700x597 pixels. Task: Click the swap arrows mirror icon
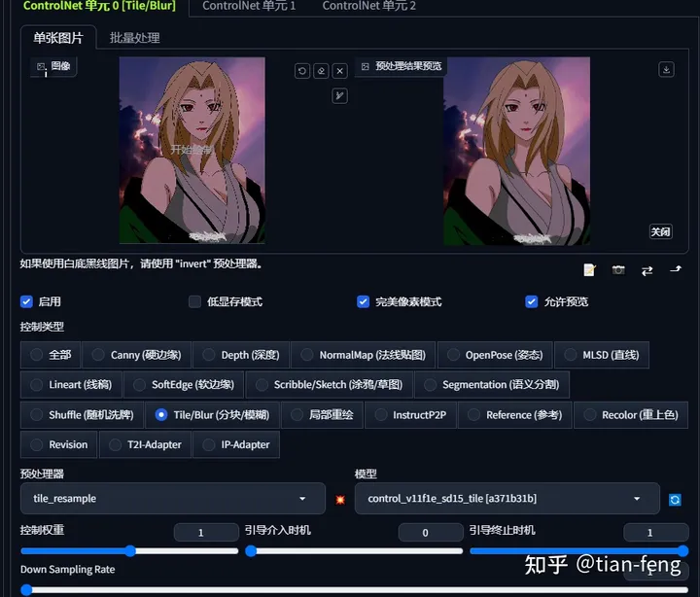click(x=647, y=270)
